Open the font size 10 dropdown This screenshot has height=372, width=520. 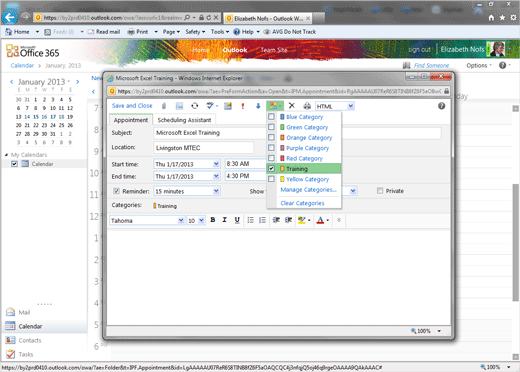201,220
